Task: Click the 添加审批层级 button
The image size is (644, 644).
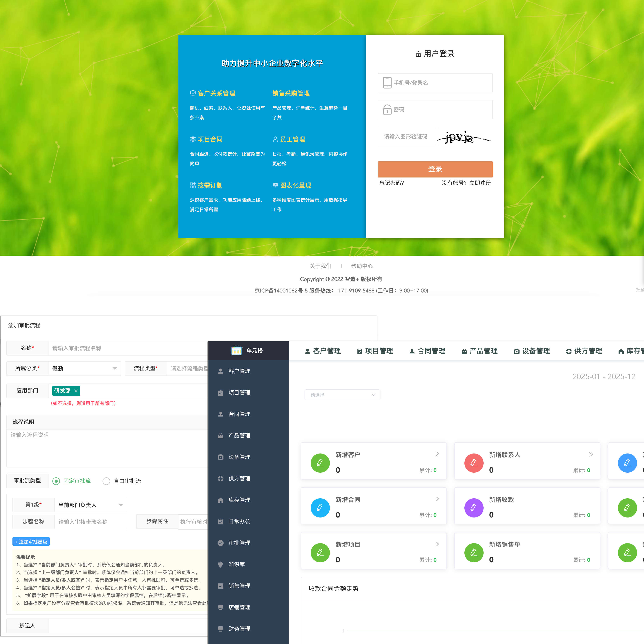Action: pos(31,542)
